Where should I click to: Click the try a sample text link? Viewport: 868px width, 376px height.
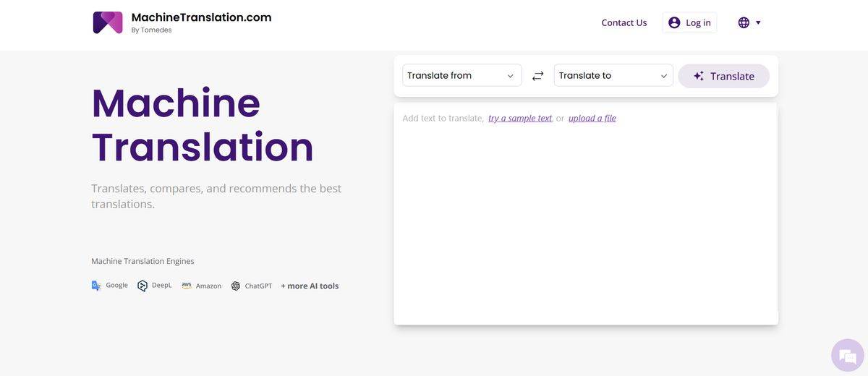[520, 118]
